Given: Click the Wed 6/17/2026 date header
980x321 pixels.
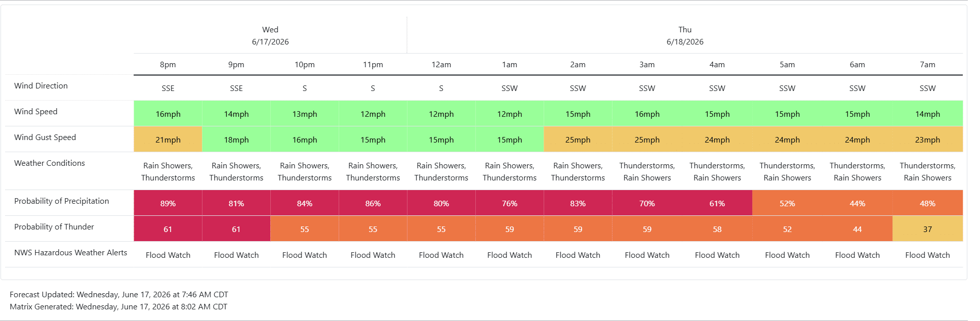Looking at the screenshot, I should tap(270, 36).
